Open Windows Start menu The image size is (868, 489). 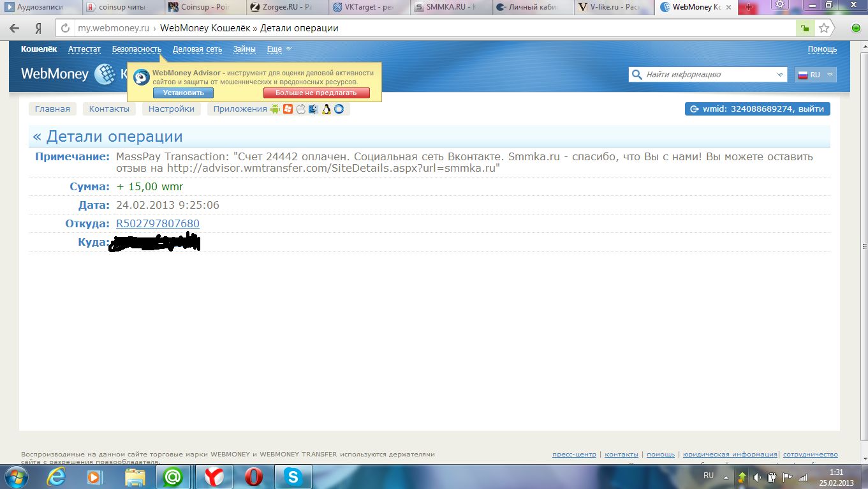tap(16, 476)
